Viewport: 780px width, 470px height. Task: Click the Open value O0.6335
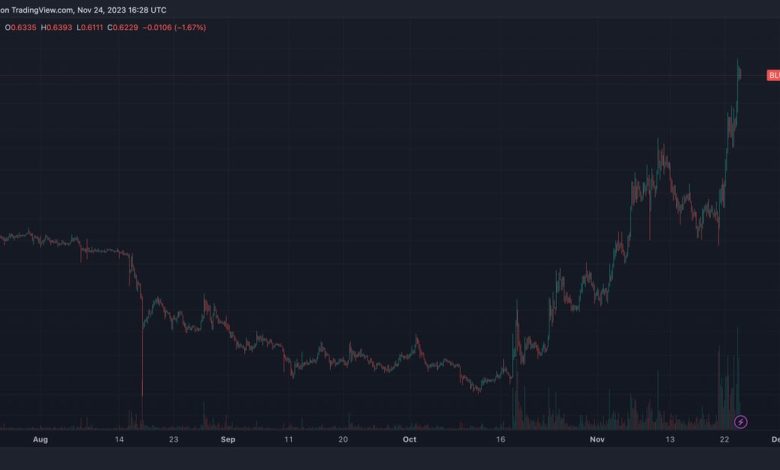pyautogui.click(x=20, y=27)
